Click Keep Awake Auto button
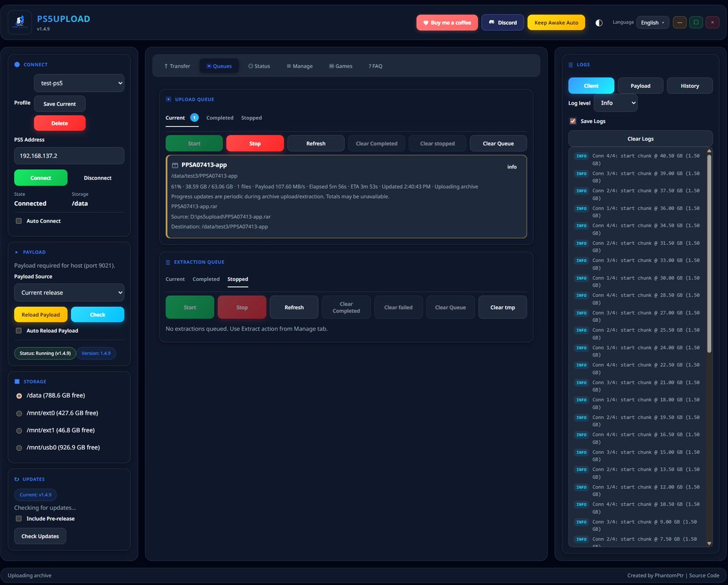728x585 pixels. 556,22
